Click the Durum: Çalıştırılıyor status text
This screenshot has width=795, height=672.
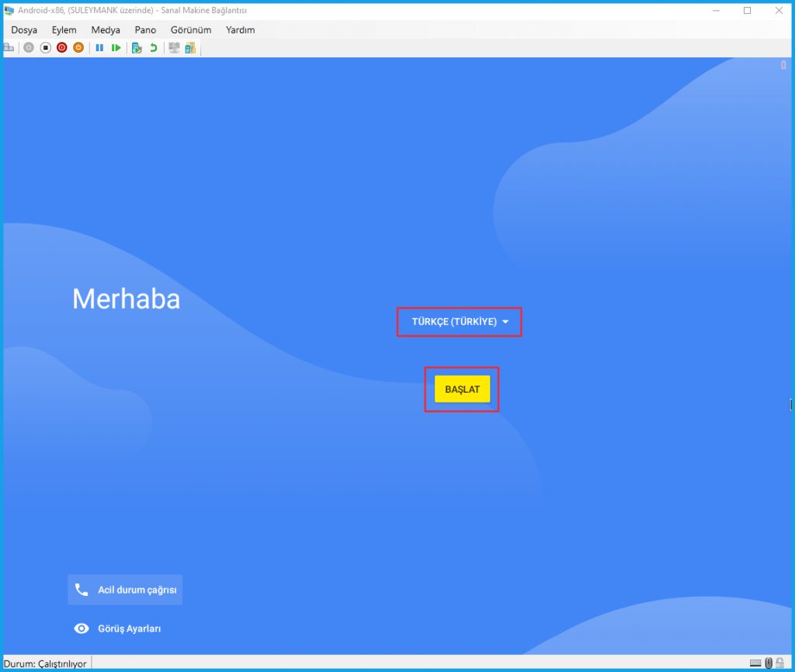click(x=45, y=663)
